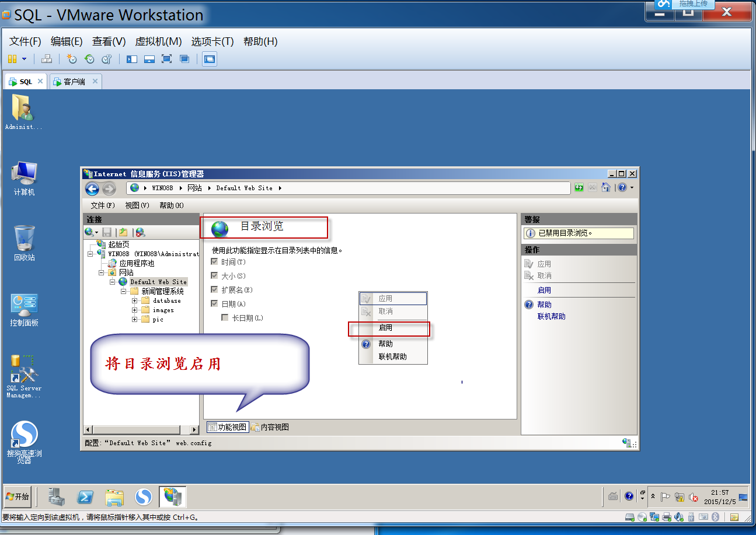
Task: Click the IIS address bar breadcrumb field
Action: pyautogui.click(x=349, y=188)
